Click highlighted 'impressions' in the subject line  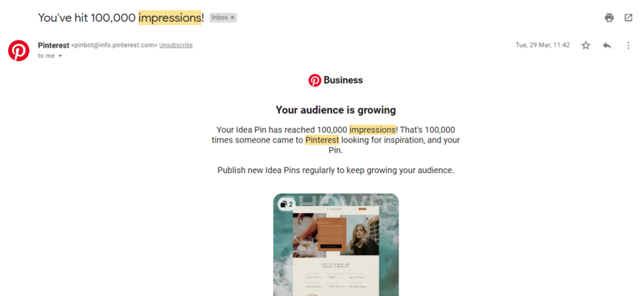click(x=170, y=18)
